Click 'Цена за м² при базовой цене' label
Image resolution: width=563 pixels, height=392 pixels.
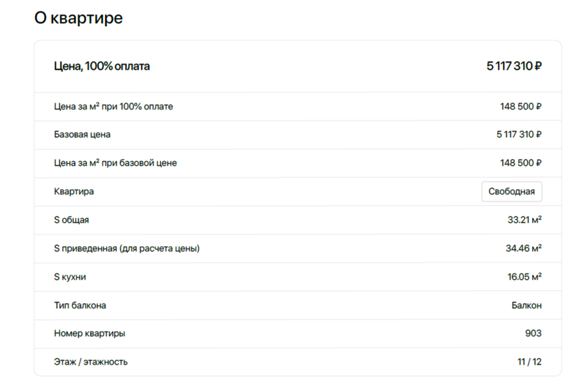click(115, 163)
